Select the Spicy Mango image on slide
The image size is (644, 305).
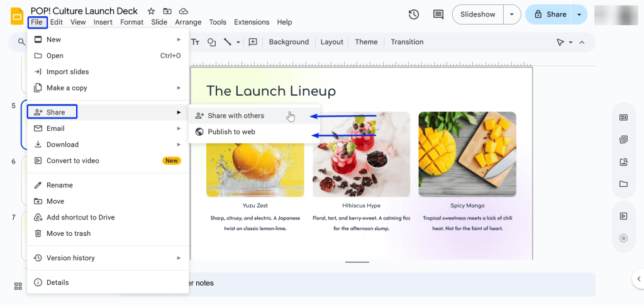coord(467,154)
